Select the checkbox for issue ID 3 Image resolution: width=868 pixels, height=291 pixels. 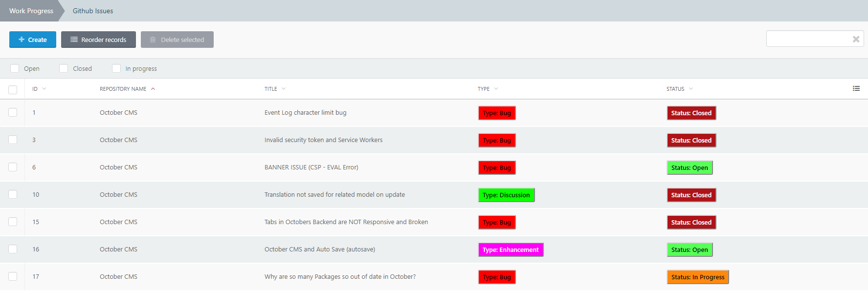coord(13,140)
